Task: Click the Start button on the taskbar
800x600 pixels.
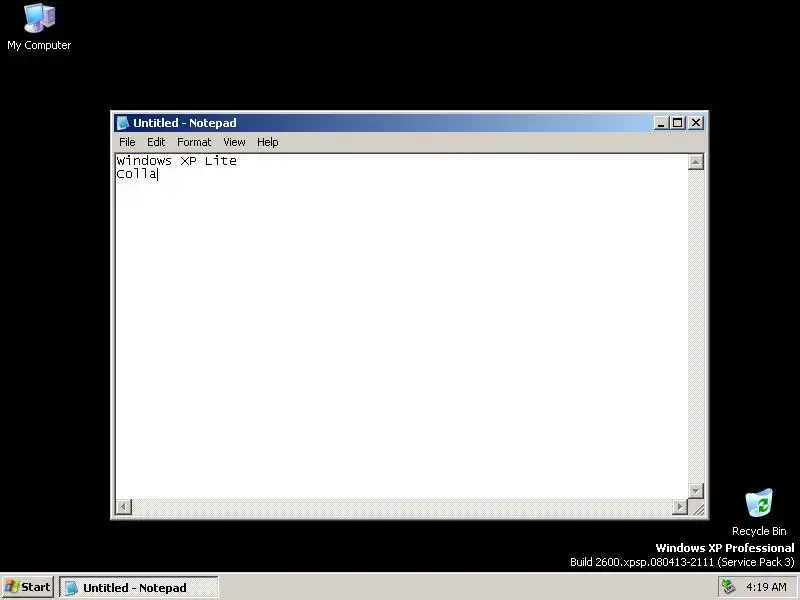Action: coord(28,587)
